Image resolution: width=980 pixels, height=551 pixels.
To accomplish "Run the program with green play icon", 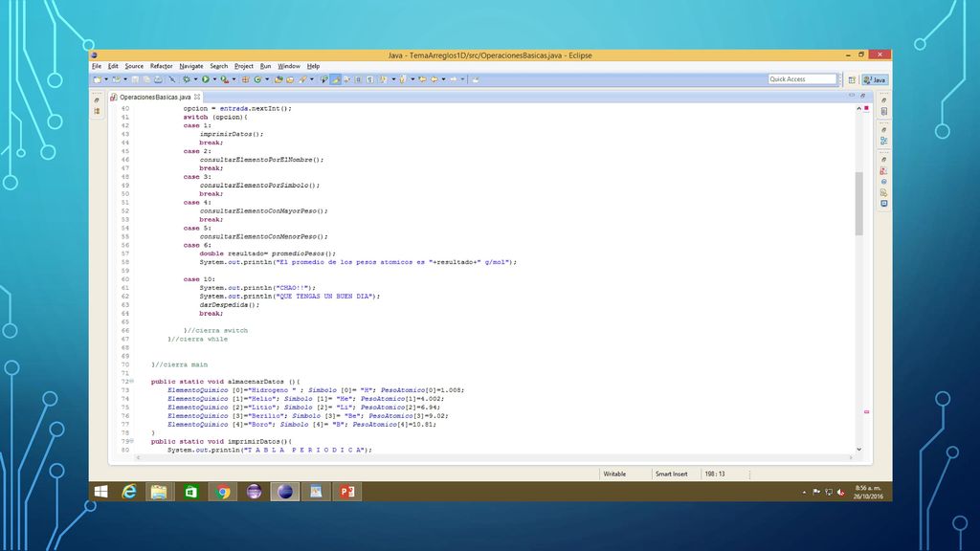I will tap(206, 79).
